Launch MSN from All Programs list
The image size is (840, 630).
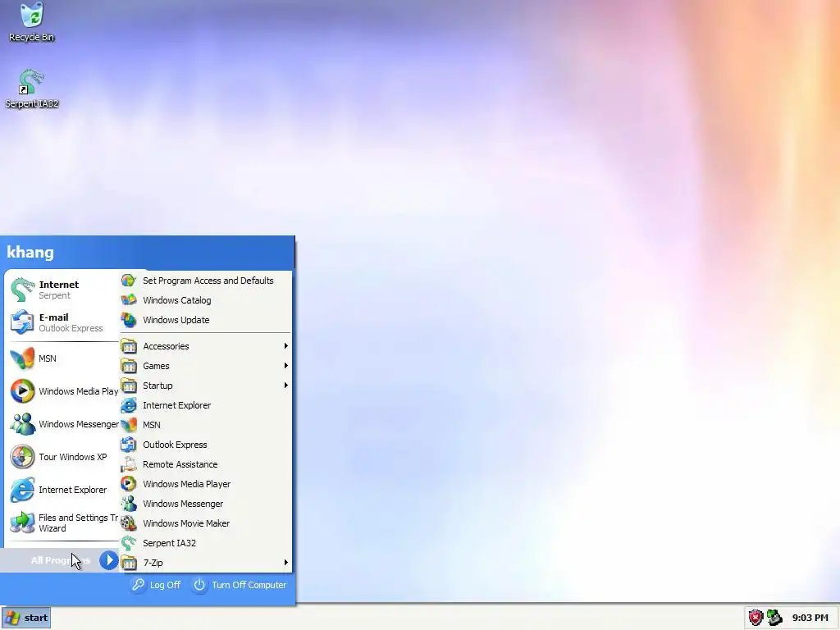coord(206,425)
